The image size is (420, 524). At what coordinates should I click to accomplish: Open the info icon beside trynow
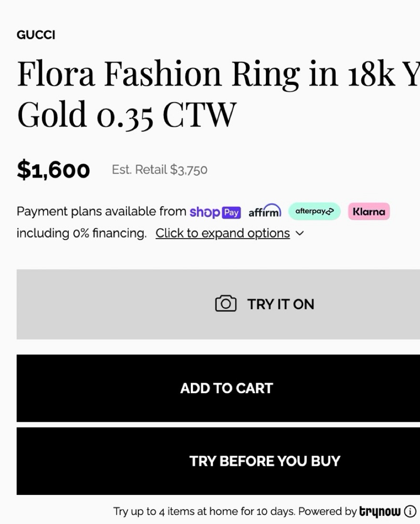point(410,512)
